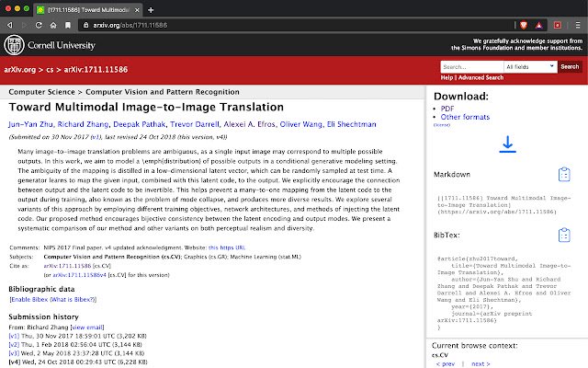Copy BibTex with the clipboard icon
The height and width of the screenshot is (368, 588).
(x=564, y=236)
